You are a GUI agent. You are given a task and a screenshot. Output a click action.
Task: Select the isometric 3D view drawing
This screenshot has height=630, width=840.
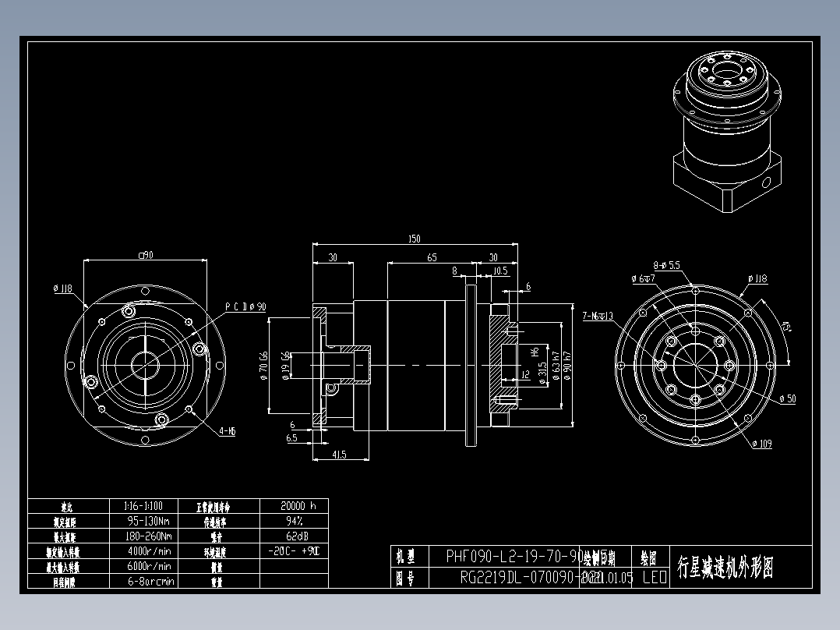[725, 129]
